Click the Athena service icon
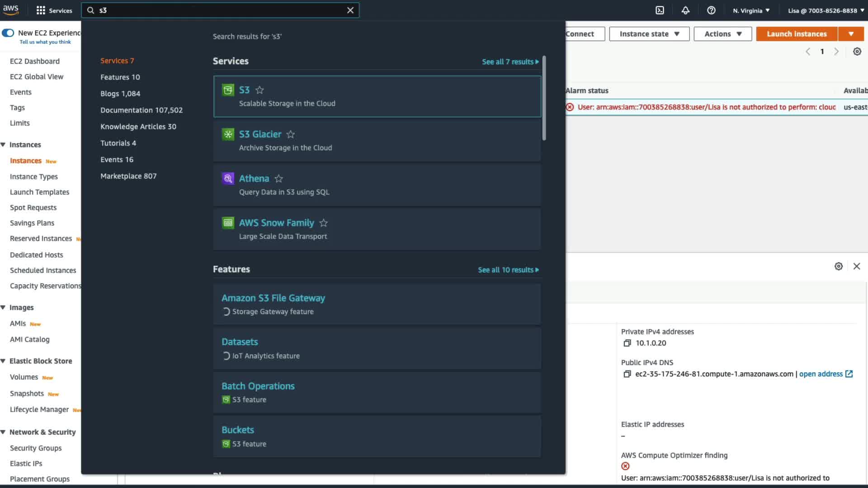The image size is (868, 488). click(x=228, y=178)
